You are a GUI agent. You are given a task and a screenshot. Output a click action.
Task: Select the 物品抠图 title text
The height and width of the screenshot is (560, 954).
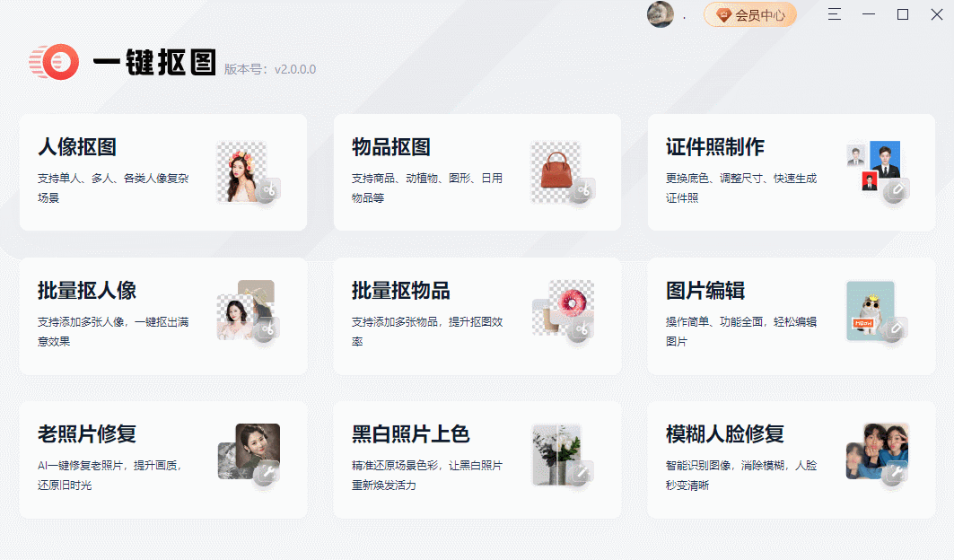pos(391,146)
